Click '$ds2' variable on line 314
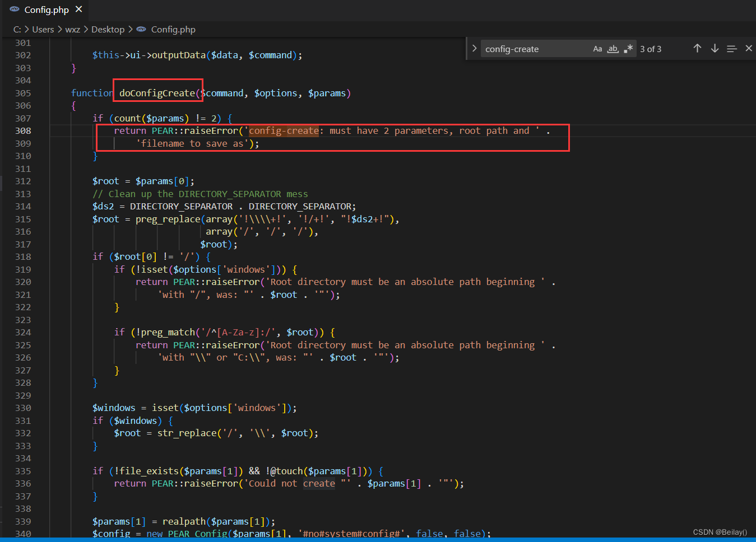The width and height of the screenshot is (756, 542). pyautogui.click(x=103, y=207)
